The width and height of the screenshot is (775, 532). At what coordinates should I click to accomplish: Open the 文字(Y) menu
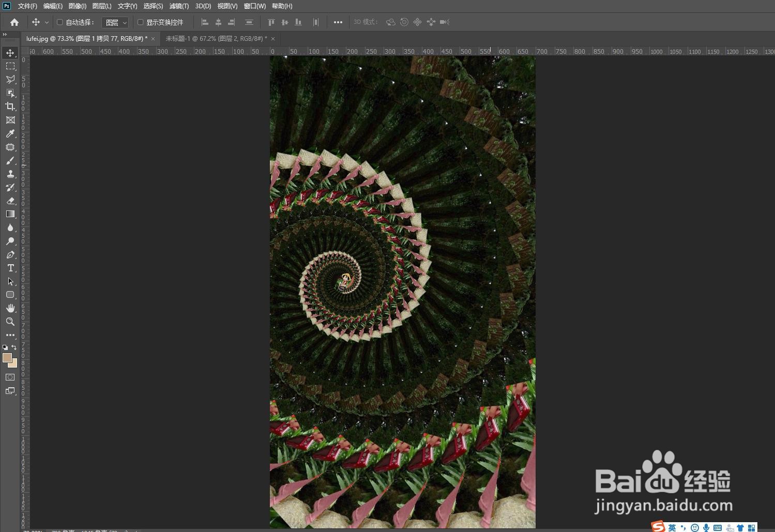click(127, 6)
